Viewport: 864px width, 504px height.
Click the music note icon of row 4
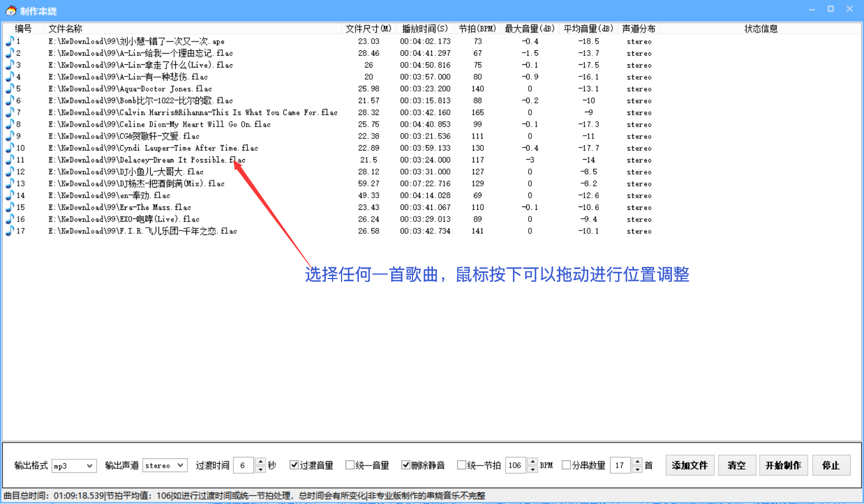(9, 76)
